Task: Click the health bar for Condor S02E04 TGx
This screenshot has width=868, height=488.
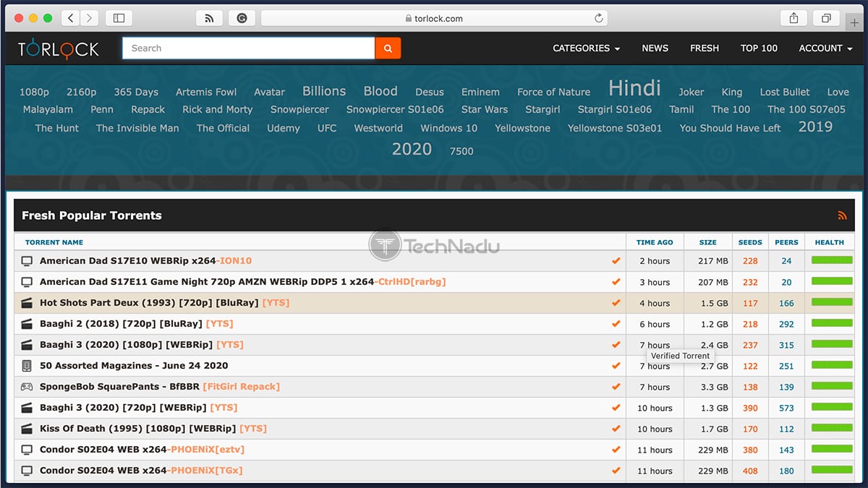Action: coord(832,471)
